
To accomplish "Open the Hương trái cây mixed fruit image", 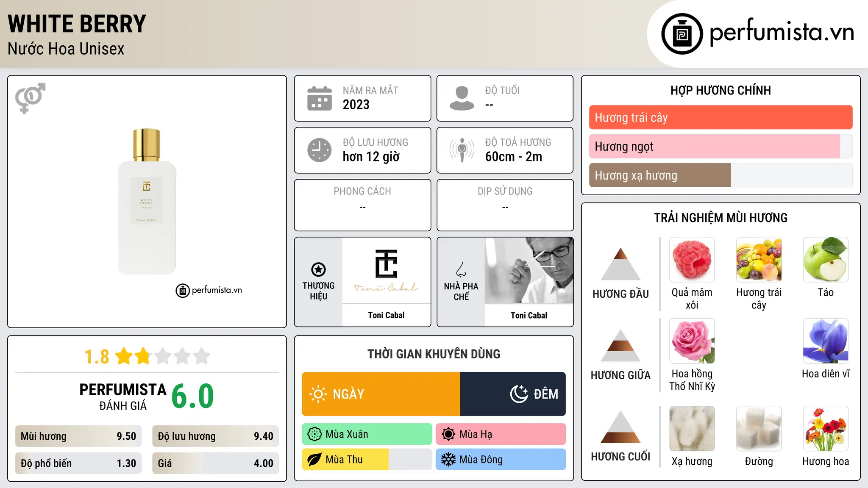I will 759,260.
